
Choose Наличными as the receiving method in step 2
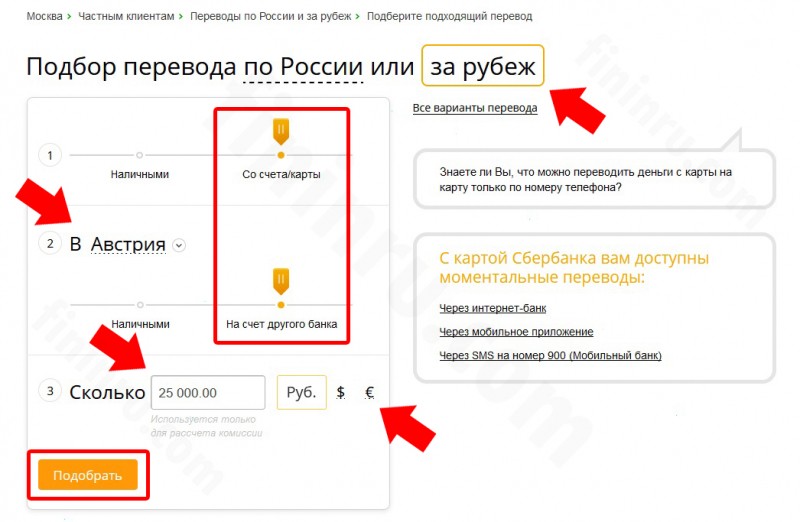click(x=140, y=324)
